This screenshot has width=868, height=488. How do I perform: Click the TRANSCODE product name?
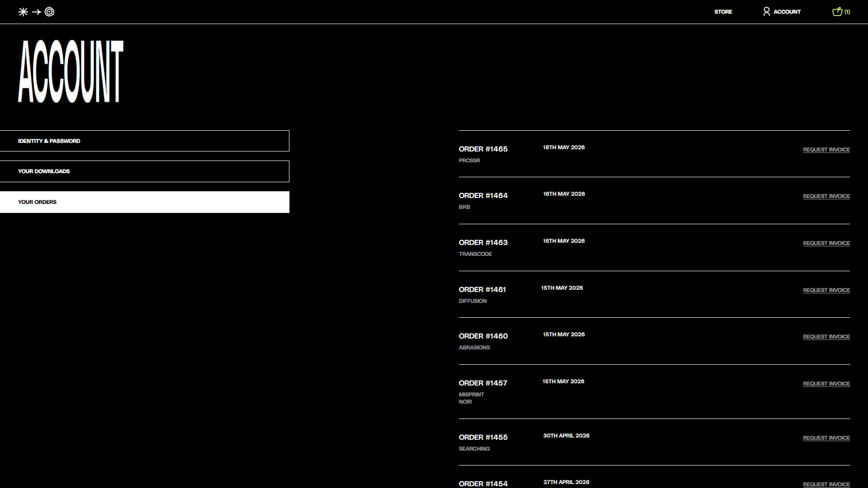click(x=475, y=254)
